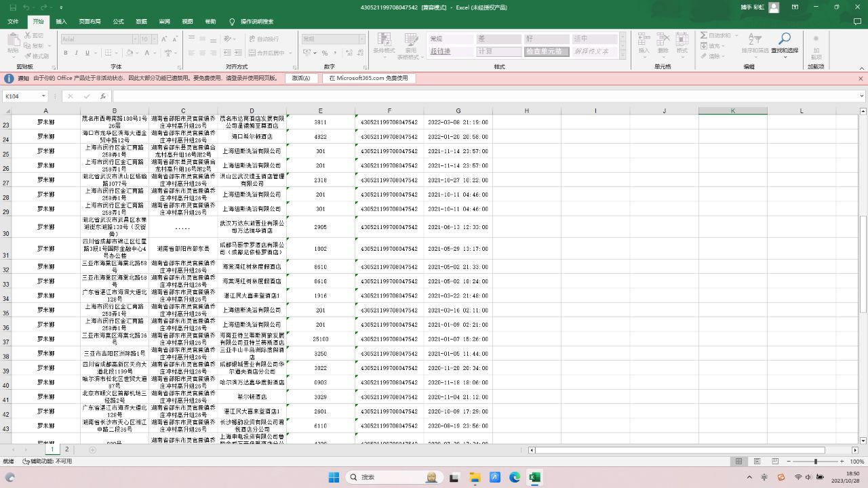The height and width of the screenshot is (488, 868).
Task: Switch to the 插入 ribbon tab
Action: 61,22
